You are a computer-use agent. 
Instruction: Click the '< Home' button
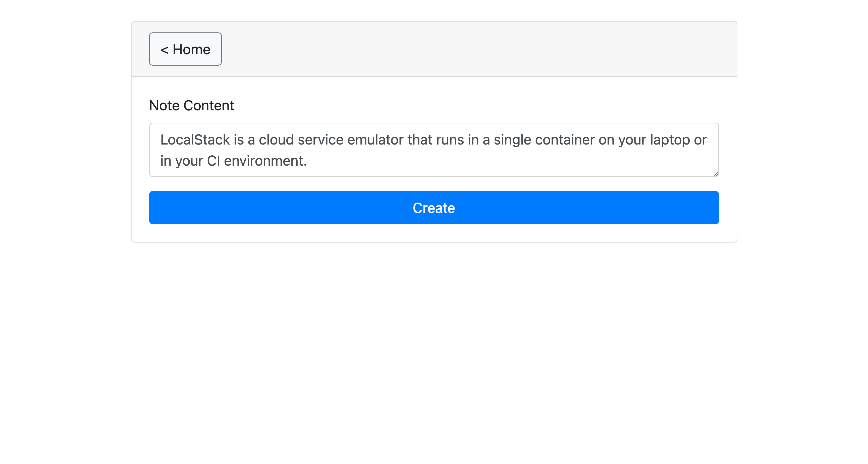[185, 49]
